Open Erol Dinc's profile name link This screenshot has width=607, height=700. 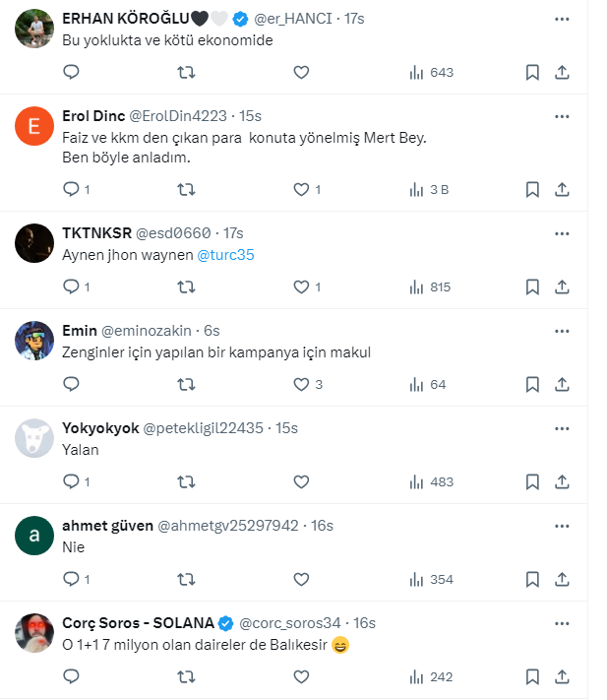pyautogui.click(x=92, y=116)
